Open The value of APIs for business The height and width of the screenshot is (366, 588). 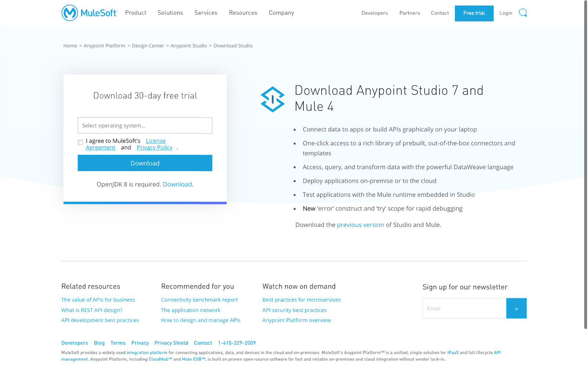(x=98, y=300)
